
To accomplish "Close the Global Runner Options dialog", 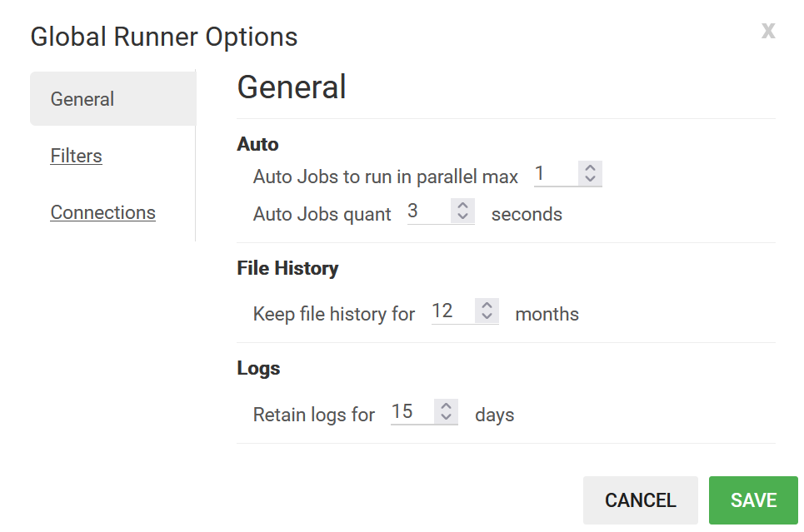I will (767, 31).
